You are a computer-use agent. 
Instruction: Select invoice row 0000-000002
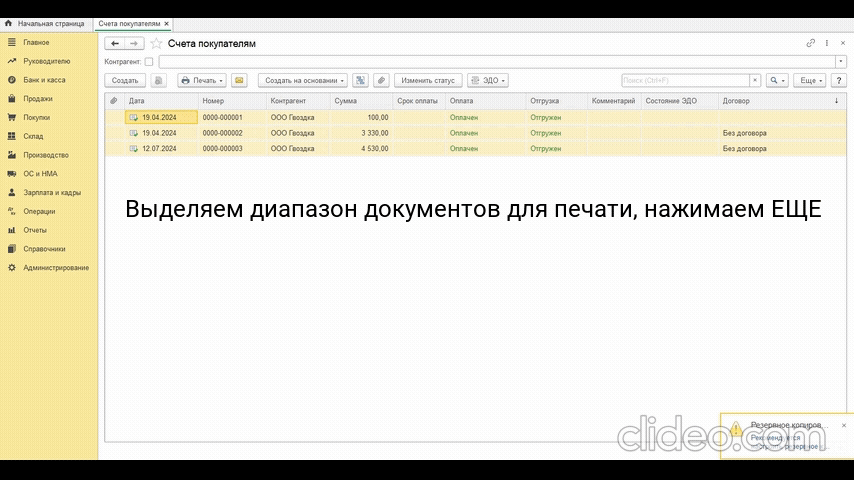coord(475,133)
